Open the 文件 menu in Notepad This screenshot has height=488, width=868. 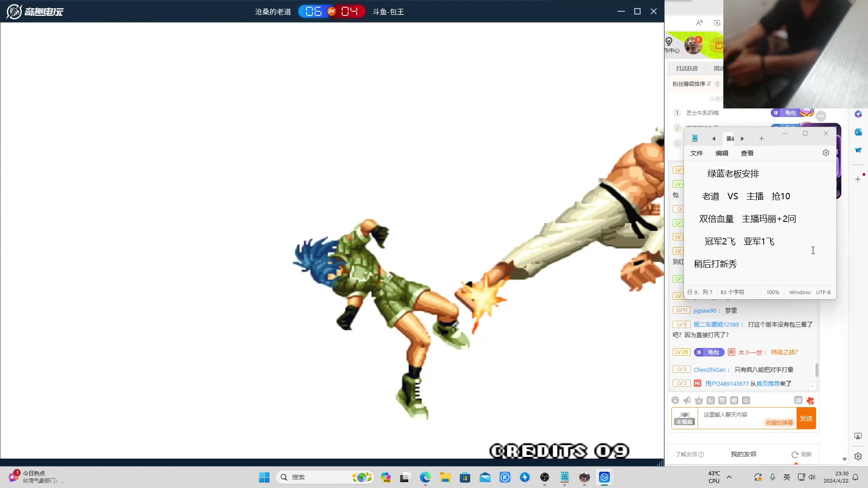(696, 153)
